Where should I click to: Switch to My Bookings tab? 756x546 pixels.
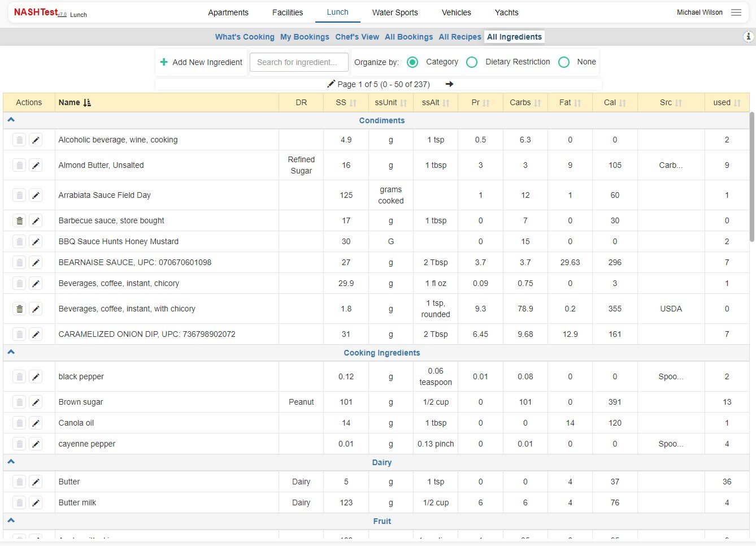click(x=305, y=37)
